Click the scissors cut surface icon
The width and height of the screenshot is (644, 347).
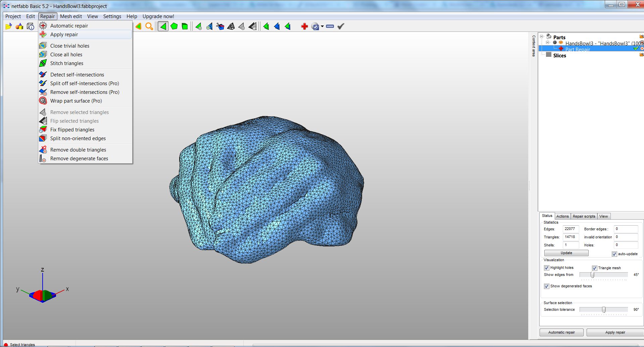220,26
